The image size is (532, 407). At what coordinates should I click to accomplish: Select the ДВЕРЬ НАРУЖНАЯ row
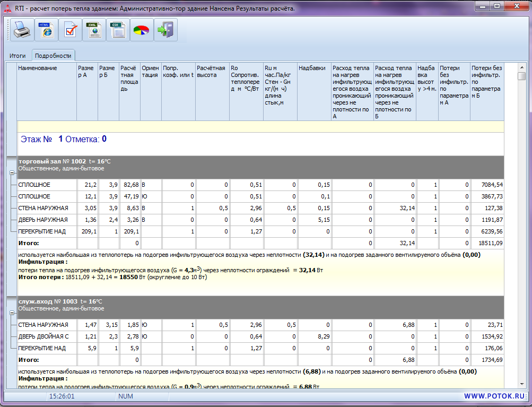tap(43, 220)
